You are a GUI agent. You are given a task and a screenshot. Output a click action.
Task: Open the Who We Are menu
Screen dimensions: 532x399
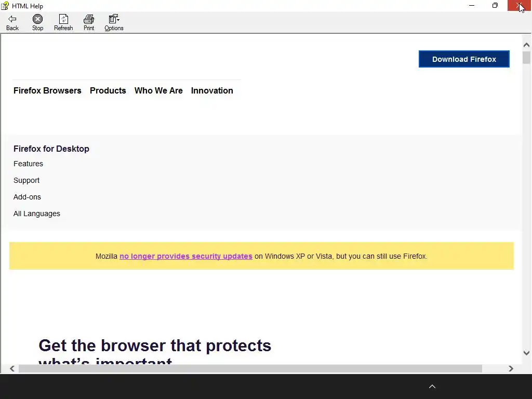pyautogui.click(x=158, y=90)
